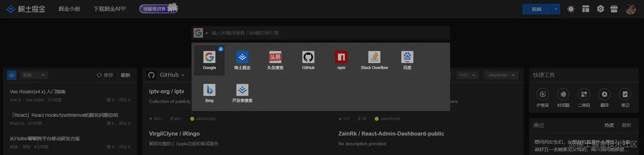The height and width of the screenshot is (155, 644).
Task: Choose npm search engine tile
Action: [341, 60]
